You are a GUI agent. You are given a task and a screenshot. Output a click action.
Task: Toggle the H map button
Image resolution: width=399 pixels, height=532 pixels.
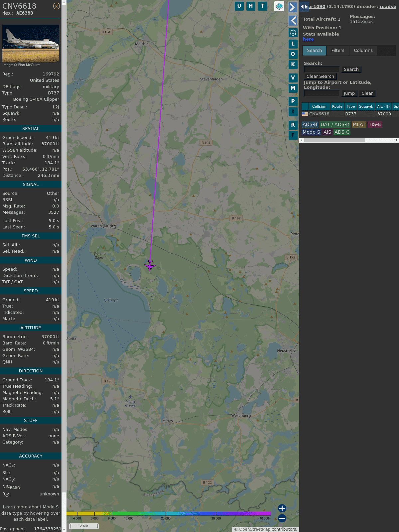[x=251, y=6]
